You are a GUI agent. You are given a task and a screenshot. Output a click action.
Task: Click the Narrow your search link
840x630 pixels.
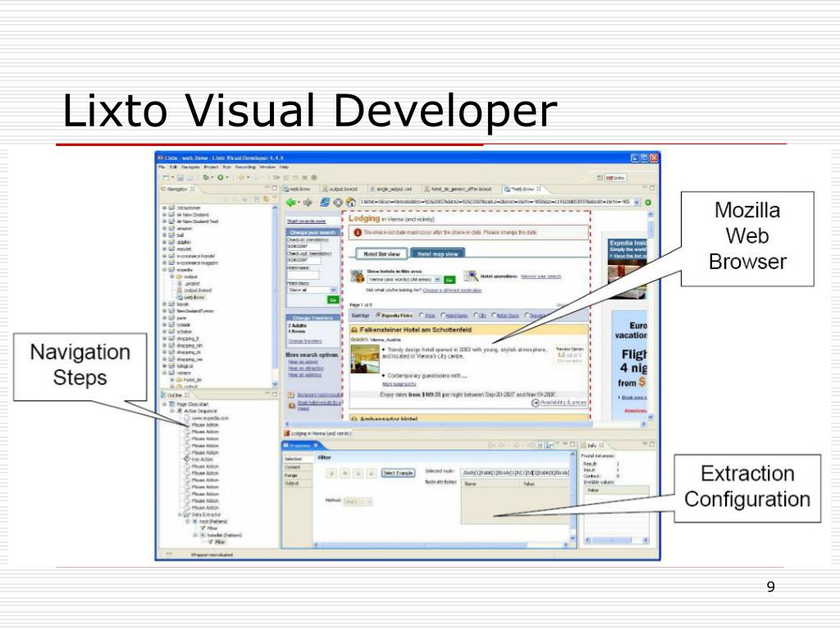coord(541,276)
